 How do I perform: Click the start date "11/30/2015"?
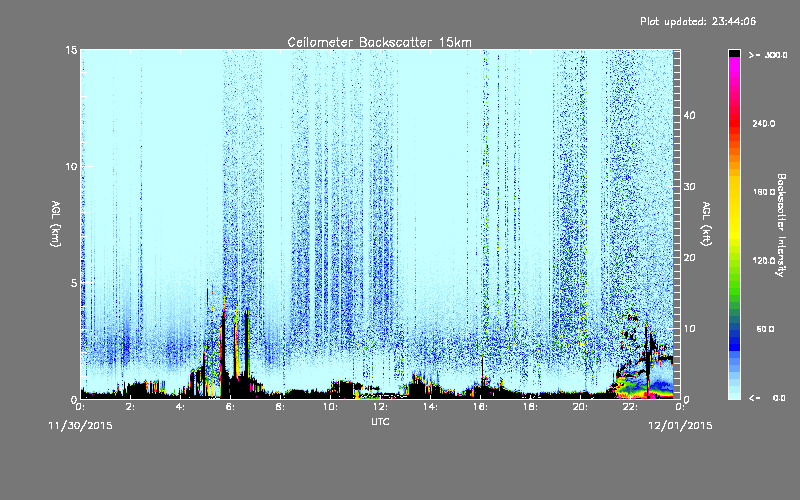[x=80, y=426]
